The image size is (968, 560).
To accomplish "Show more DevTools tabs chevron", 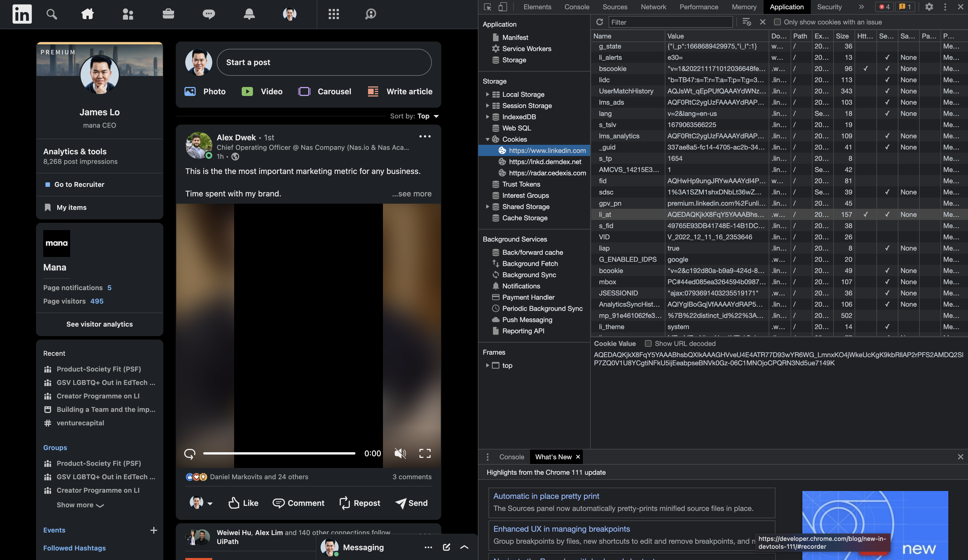I will (861, 7).
